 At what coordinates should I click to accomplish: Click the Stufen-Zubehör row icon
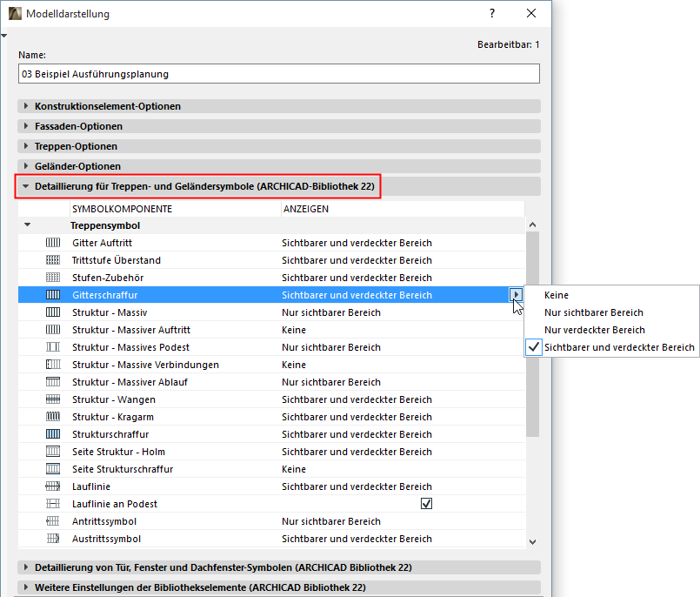pos(53,278)
